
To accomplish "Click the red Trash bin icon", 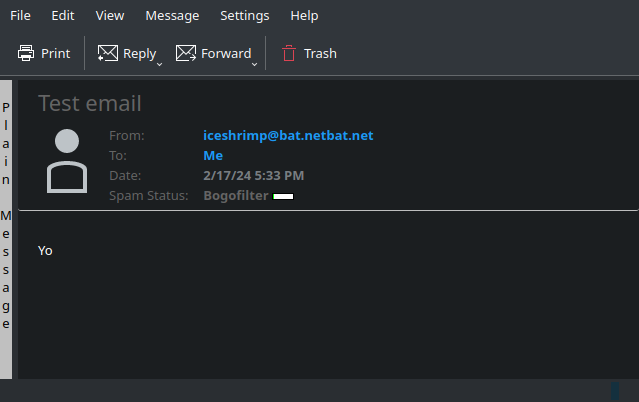I will (x=289, y=53).
